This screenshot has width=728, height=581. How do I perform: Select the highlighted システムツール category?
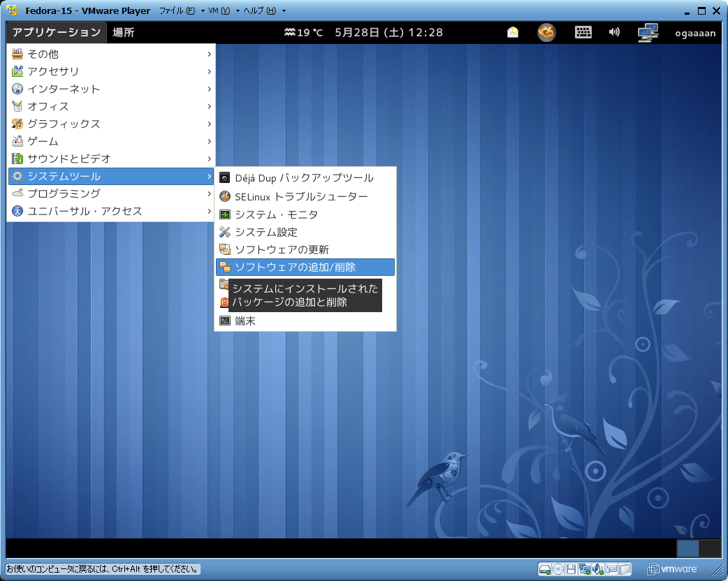[111, 177]
